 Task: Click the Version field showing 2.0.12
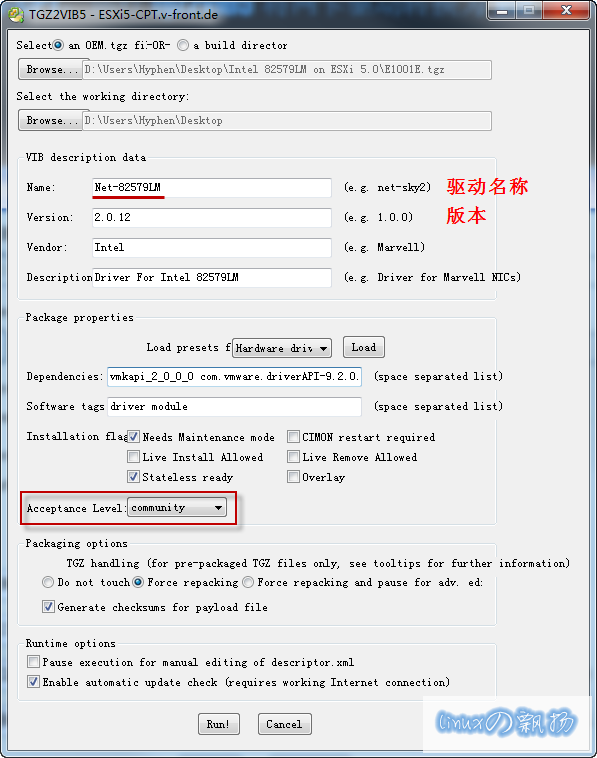point(212,218)
